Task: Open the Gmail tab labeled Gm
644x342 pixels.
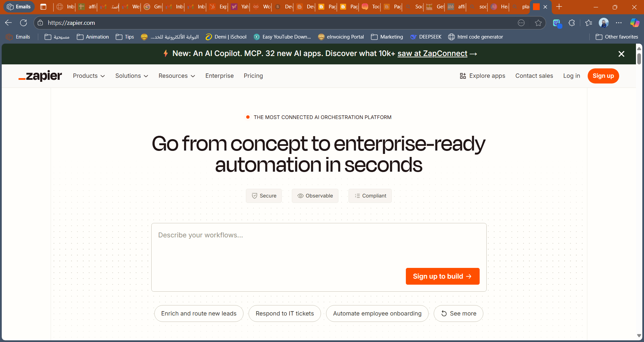Action: [x=153, y=7]
